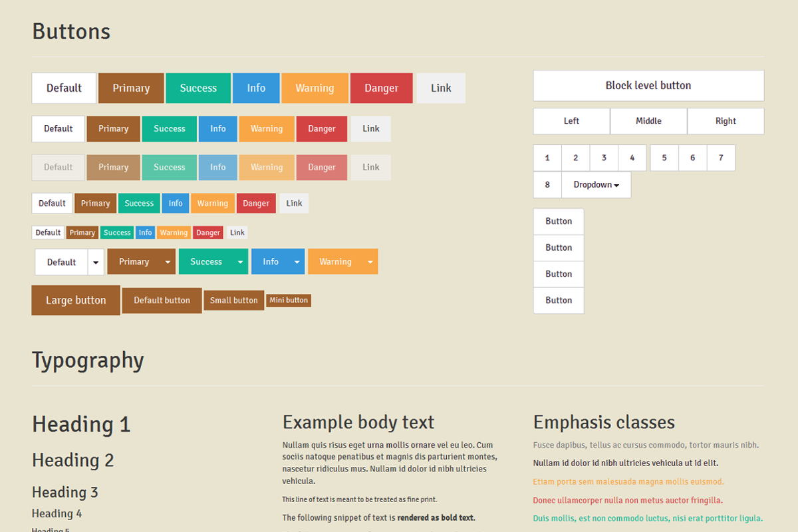Click the Heading 4 sample text
798x532 pixels.
click(57, 513)
